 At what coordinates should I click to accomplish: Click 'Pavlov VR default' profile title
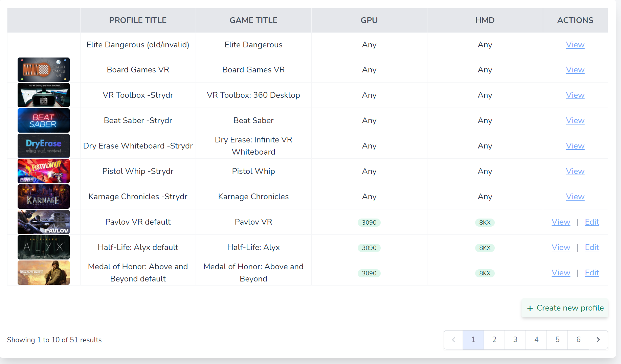[x=138, y=222]
